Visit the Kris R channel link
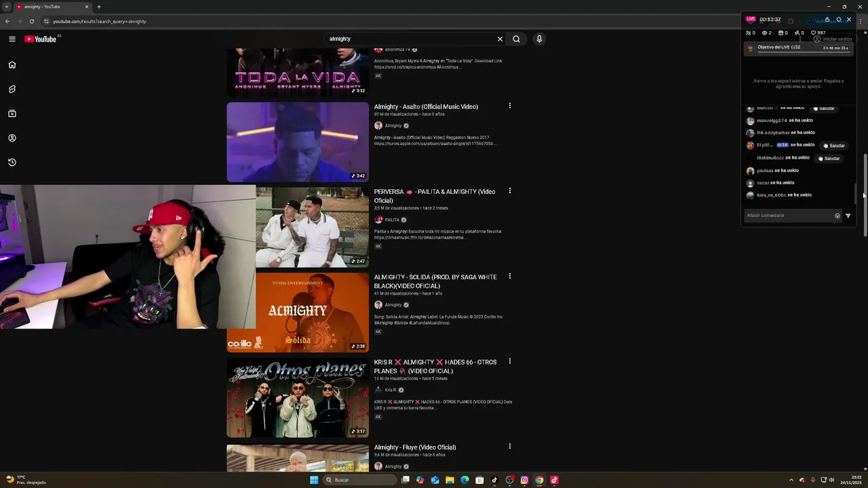 click(391, 390)
